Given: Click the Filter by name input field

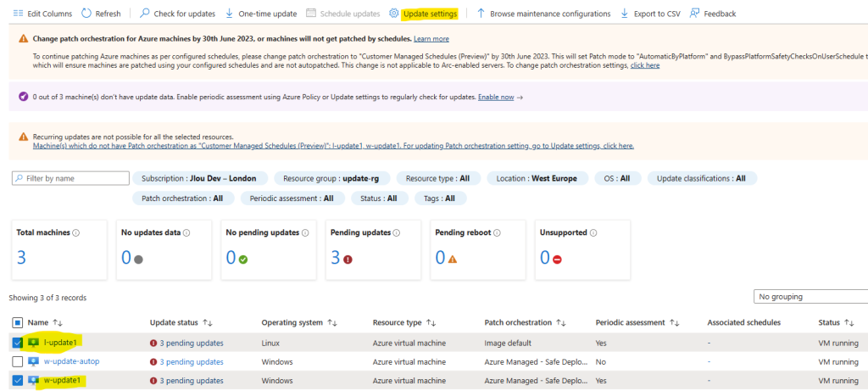Looking at the screenshot, I should 71,178.
